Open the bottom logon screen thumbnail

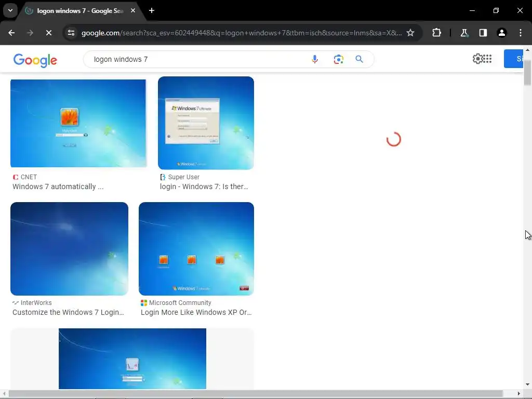[132, 358]
